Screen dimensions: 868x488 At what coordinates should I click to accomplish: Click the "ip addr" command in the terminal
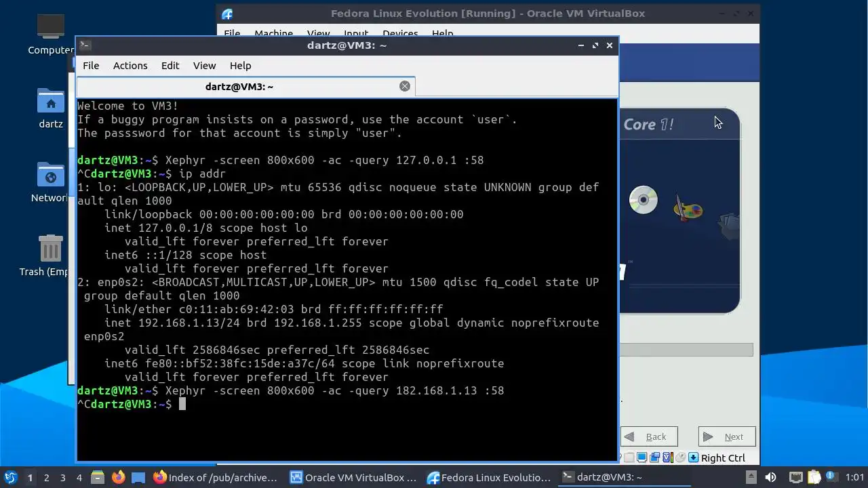[202, 174]
